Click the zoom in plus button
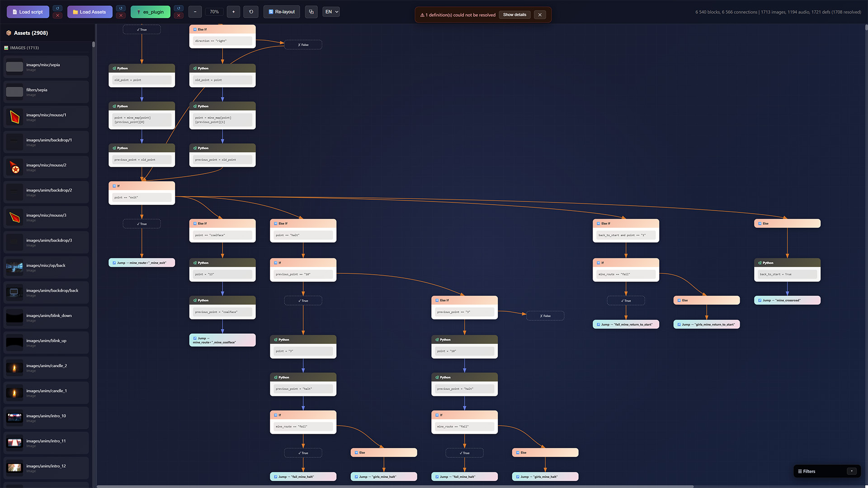Viewport: 868px width, 488px height. (233, 12)
